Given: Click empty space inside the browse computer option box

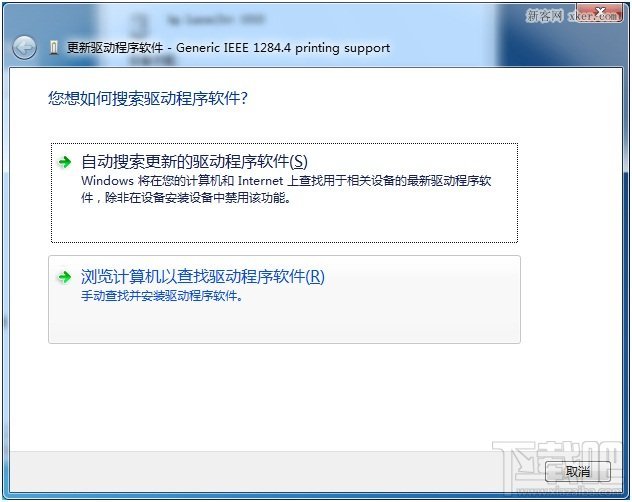Looking at the screenshot, I should pyautogui.click(x=282, y=323).
